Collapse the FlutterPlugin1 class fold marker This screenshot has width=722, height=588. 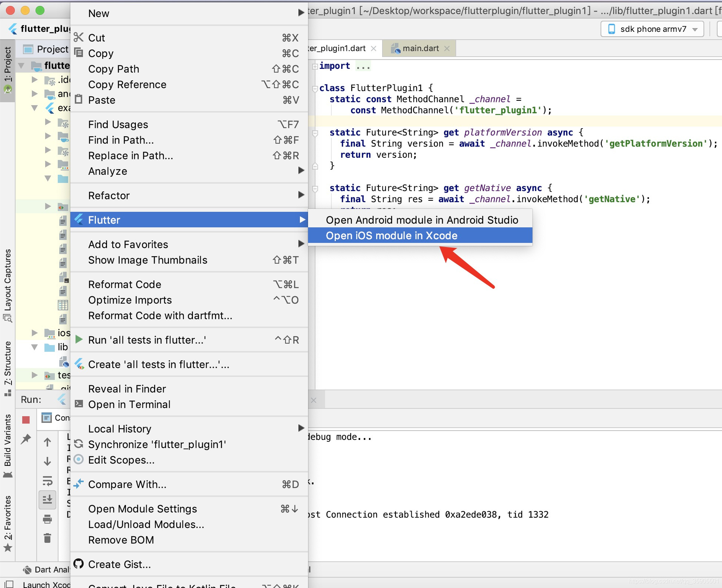pos(315,88)
